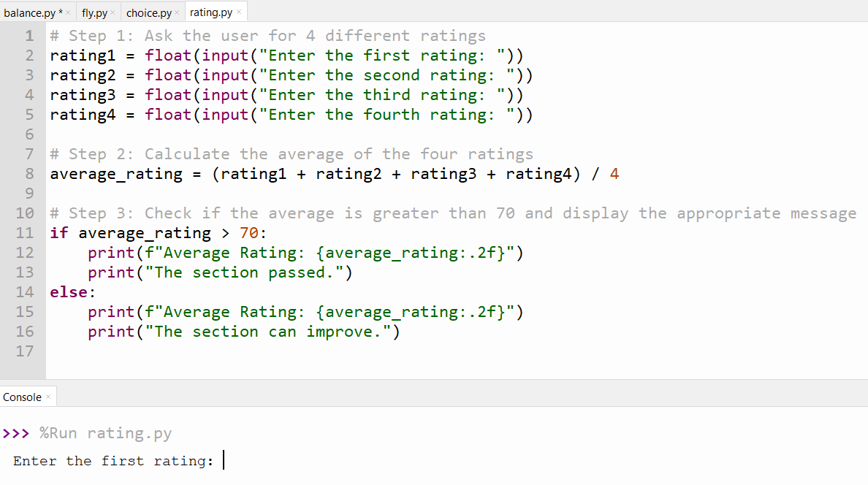
Task: Close the choice.py tab
Action: [x=177, y=12]
